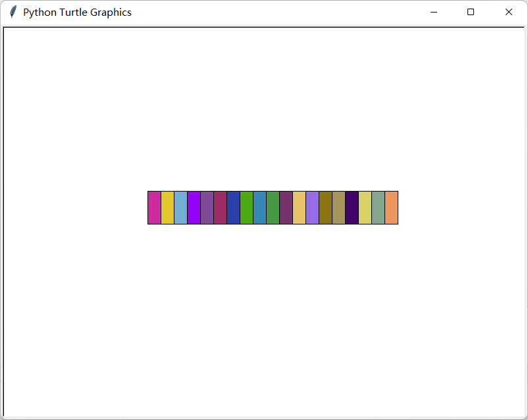Pick the golden yellow color bar
Image resolution: width=528 pixels, height=420 pixels.
click(167, 207)
